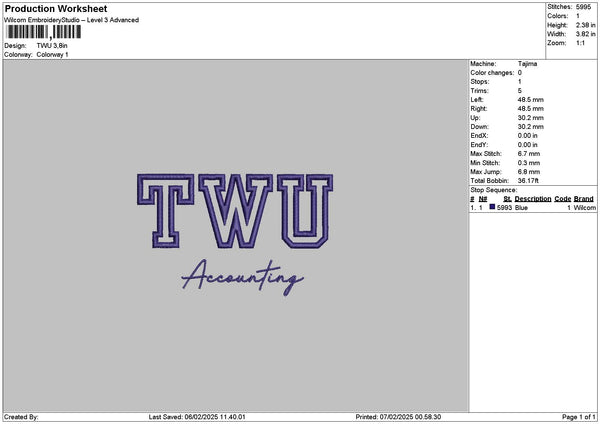Click the Right value 48.5 mm
This screenshot has height=424, width=600.
coord(531,109)
